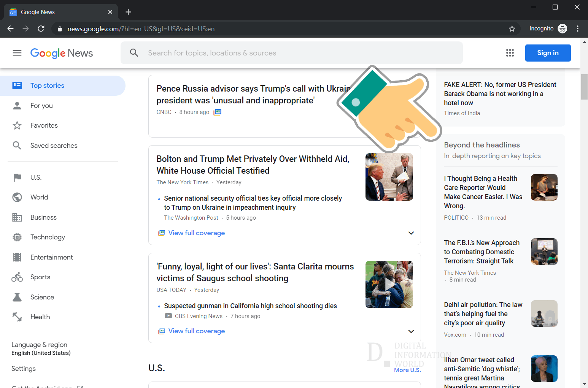Open Saved searches
This screenshot has height=388, width=588.
[x=54, y=146]
